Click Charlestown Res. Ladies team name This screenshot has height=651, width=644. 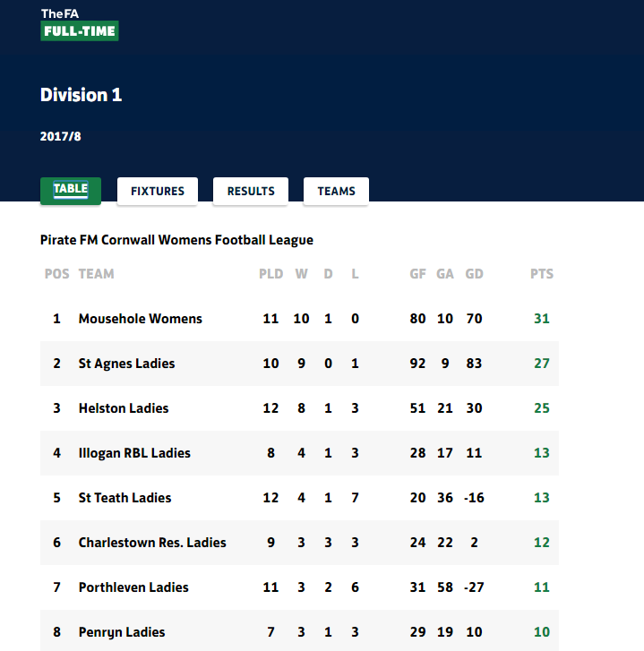[x=152, y=543]
